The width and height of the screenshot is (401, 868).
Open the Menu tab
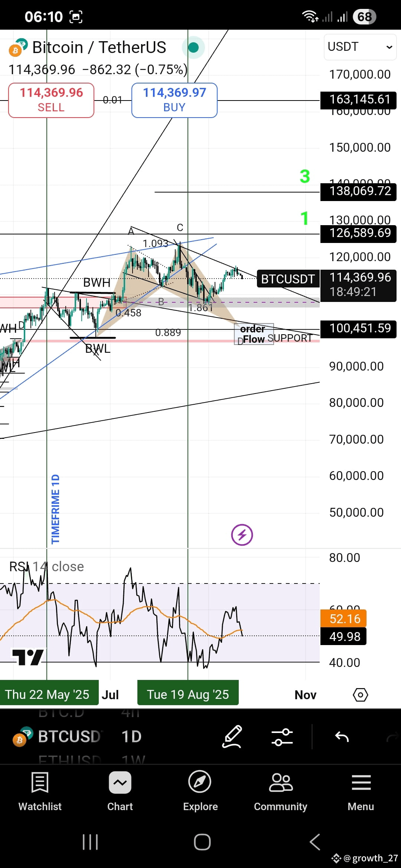pyautogui.click(x=361, y=791)
